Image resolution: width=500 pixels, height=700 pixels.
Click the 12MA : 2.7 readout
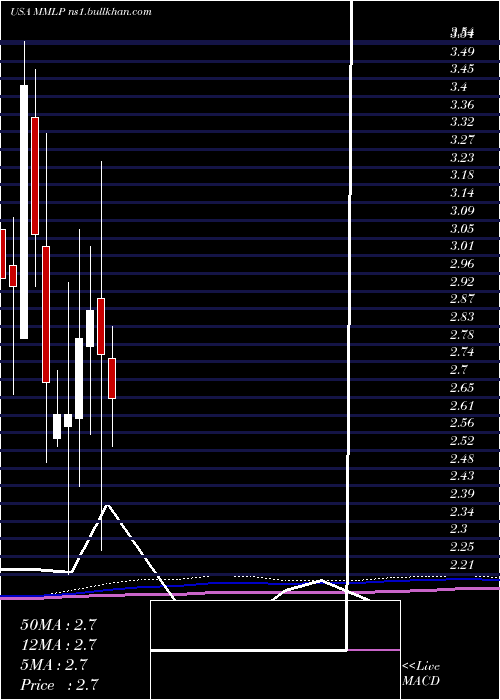coord(58,645)
